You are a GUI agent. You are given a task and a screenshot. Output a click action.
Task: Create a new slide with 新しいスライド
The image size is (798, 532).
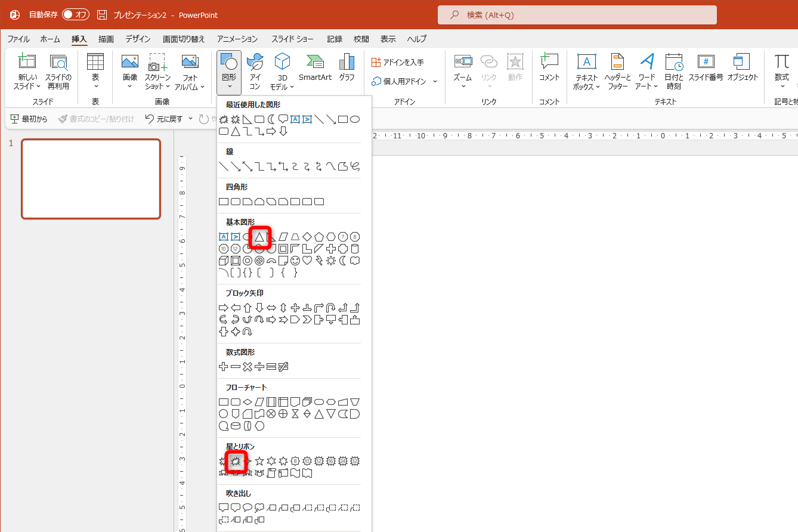(27, 70)
